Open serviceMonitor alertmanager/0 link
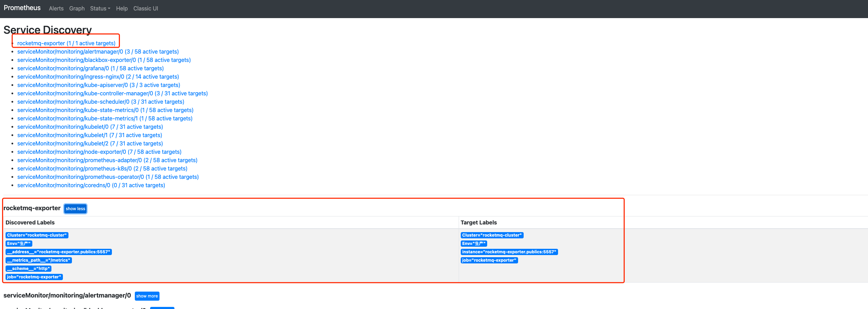 click(x=98, y=51)
